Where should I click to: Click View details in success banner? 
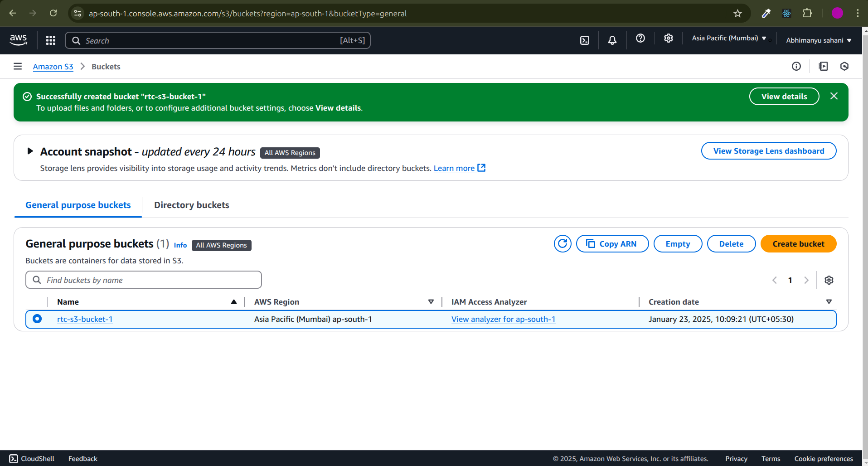(784, 97)
